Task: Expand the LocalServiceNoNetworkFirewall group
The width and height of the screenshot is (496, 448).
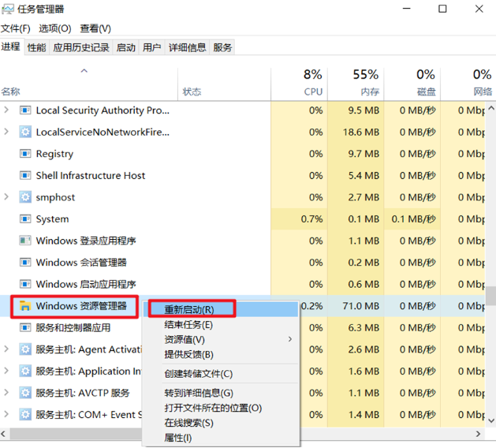Action: click(6, 132)
